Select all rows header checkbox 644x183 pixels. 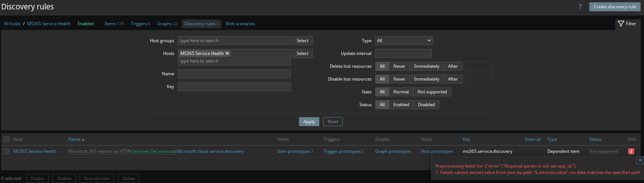(x=6, y=139)
